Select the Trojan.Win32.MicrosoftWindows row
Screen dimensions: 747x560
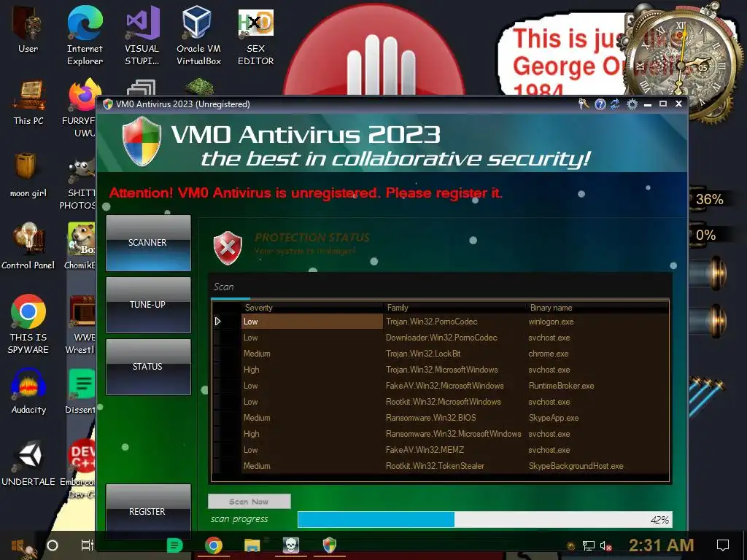441,370
